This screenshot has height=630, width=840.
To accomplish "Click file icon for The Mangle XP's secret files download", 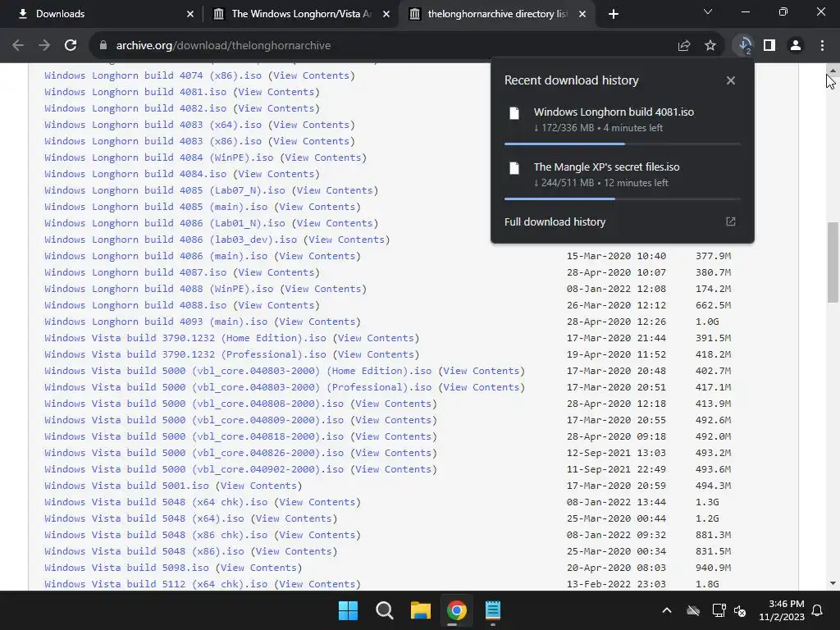I will (x=514, y=168).
